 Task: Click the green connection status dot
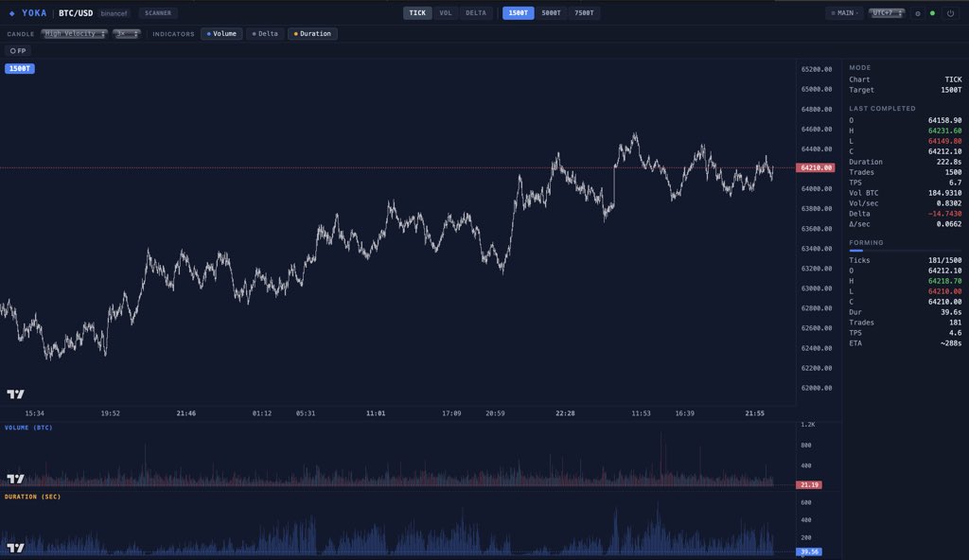[932, 13]
